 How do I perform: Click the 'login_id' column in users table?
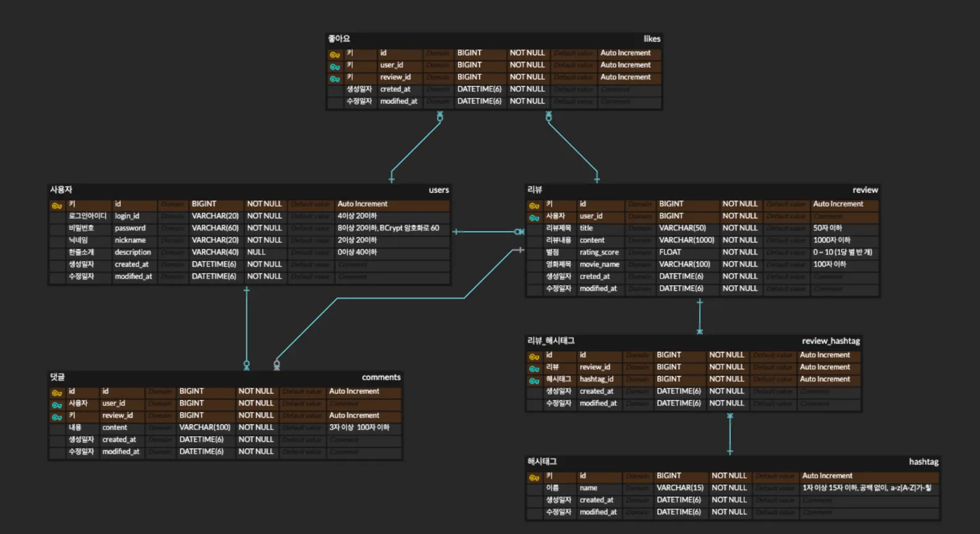(127, 216)
